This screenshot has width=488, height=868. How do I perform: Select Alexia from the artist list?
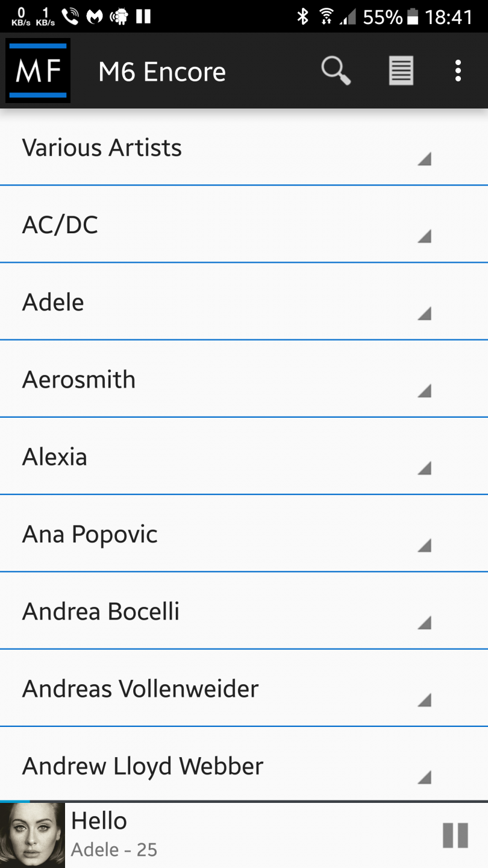tap(55, 457)
